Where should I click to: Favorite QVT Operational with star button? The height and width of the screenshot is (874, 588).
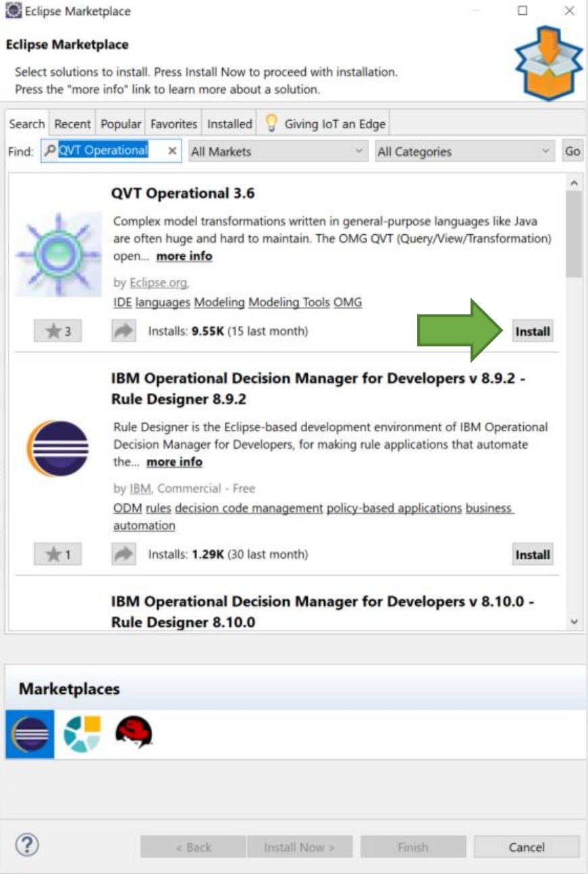pos(58,331)
